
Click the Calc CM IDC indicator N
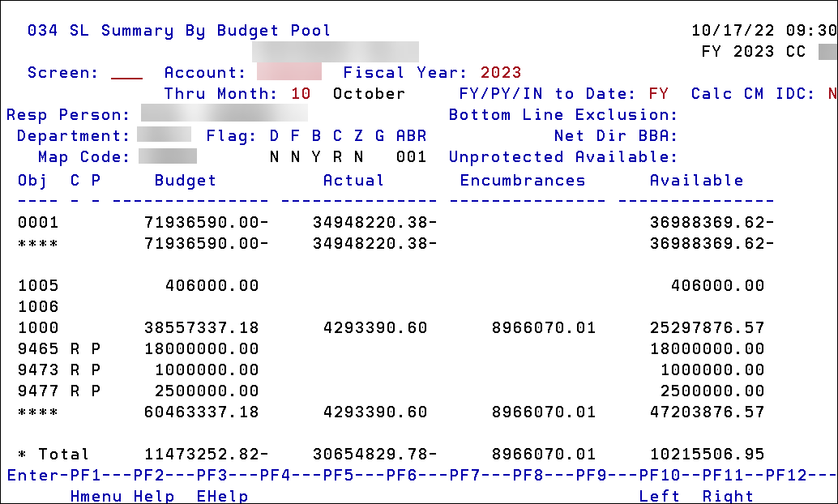point(831,93)
